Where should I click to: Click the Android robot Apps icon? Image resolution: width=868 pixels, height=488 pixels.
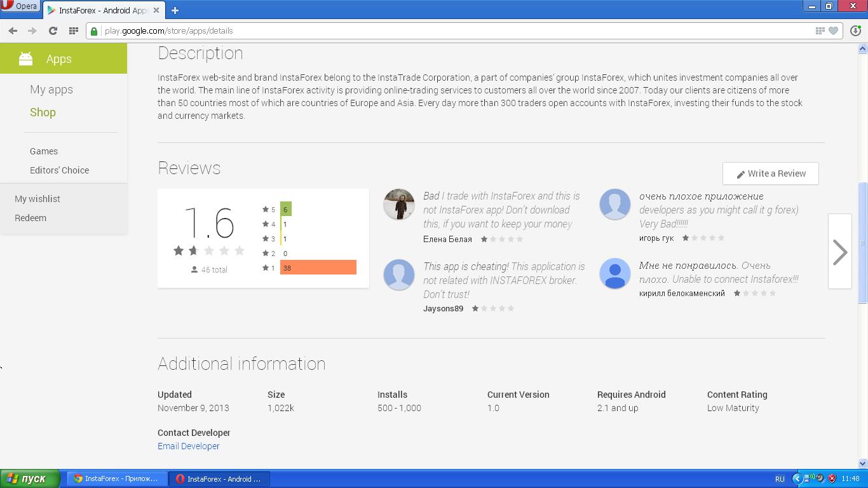tap(25, 58)
